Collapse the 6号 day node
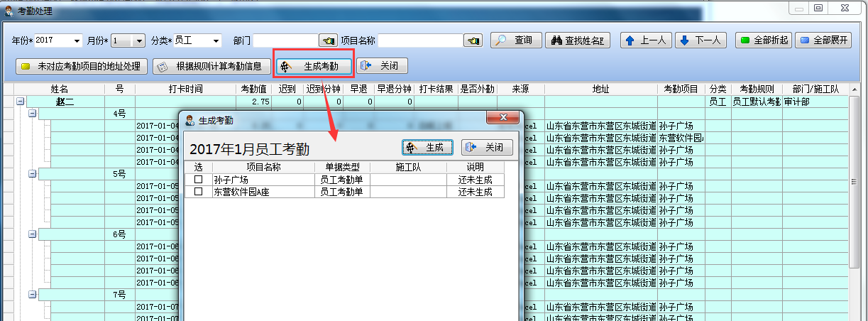The image size is (868, 321). pos(32,234)
